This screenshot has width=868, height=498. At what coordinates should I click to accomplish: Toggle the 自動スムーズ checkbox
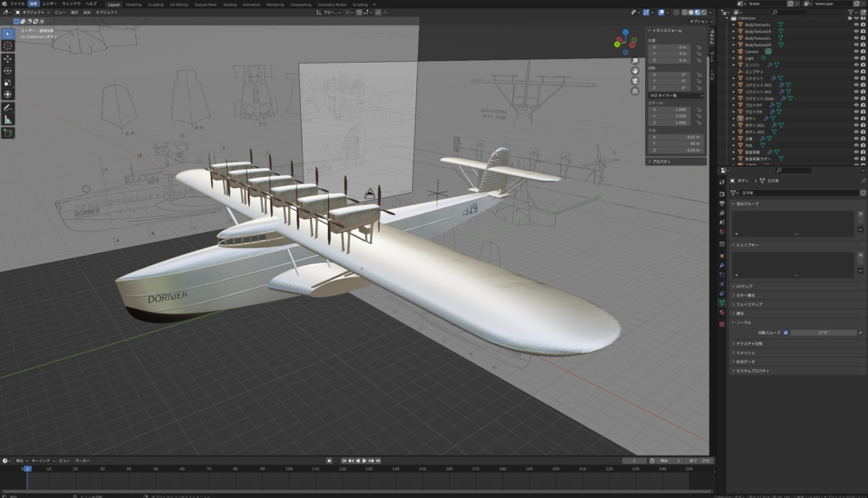click(x=786, y=333)
